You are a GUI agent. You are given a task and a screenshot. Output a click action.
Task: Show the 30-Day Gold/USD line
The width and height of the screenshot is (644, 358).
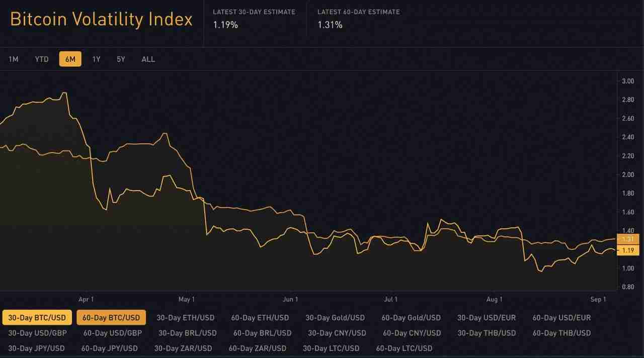pos(335,318)
